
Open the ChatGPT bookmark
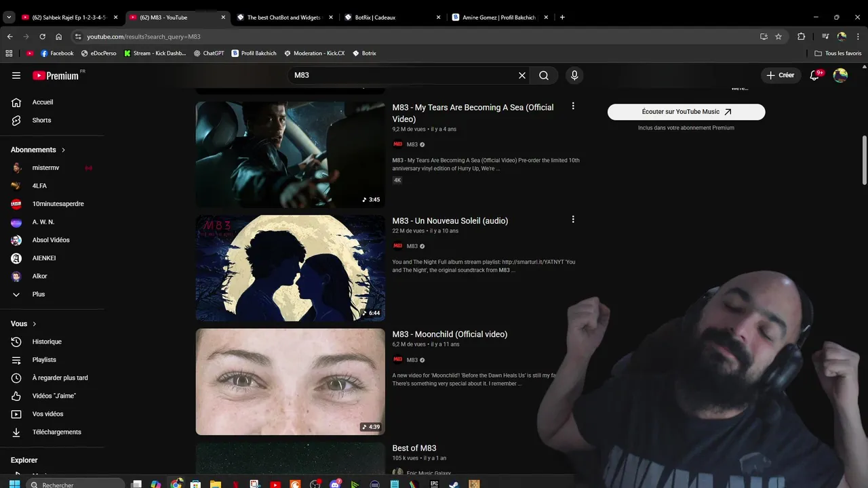coord(209,53)
